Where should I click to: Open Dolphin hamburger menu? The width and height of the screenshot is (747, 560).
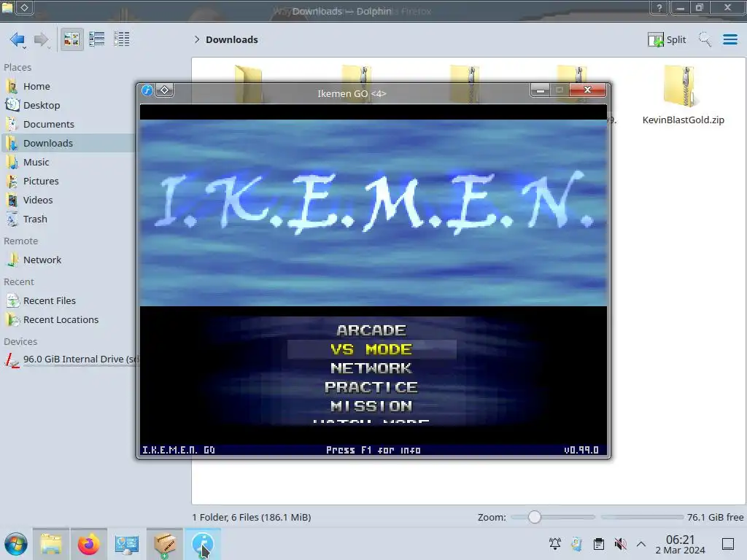coord(729,39)
